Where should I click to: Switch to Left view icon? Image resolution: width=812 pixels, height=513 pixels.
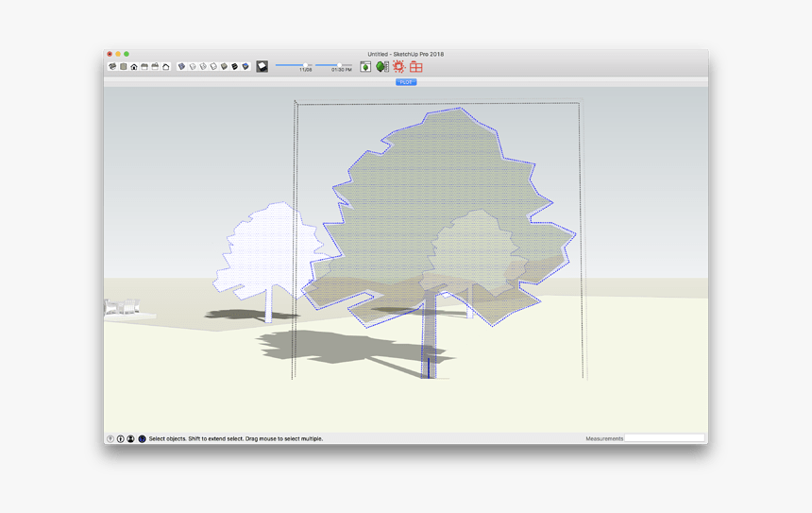point(165,67)
